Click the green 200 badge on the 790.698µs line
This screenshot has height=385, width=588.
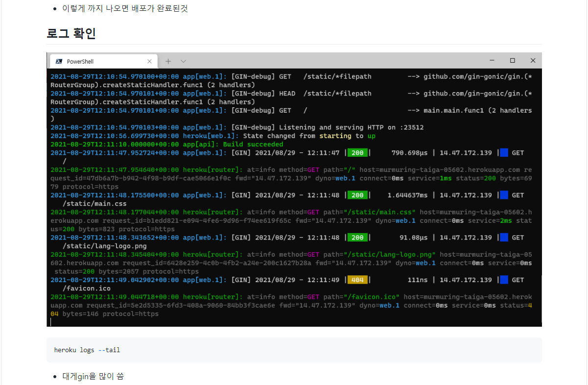(x=358, y=153)
